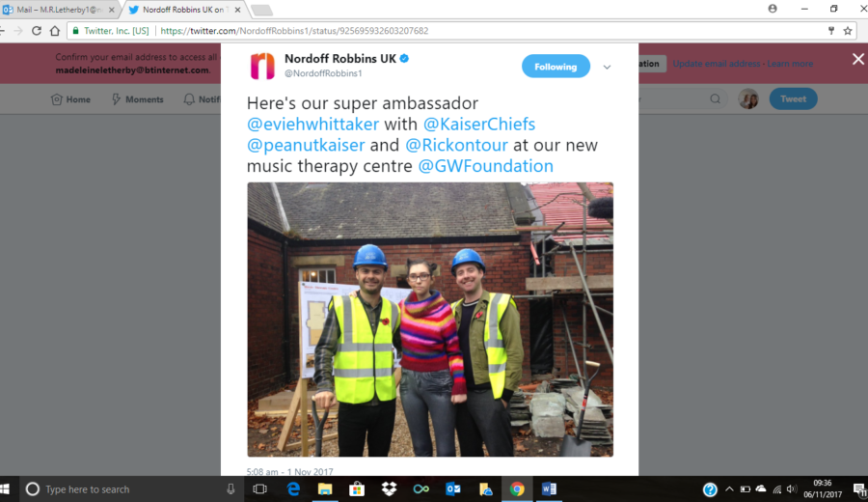
Task: Click the blue Tweet button
Action: click(793, 98)
